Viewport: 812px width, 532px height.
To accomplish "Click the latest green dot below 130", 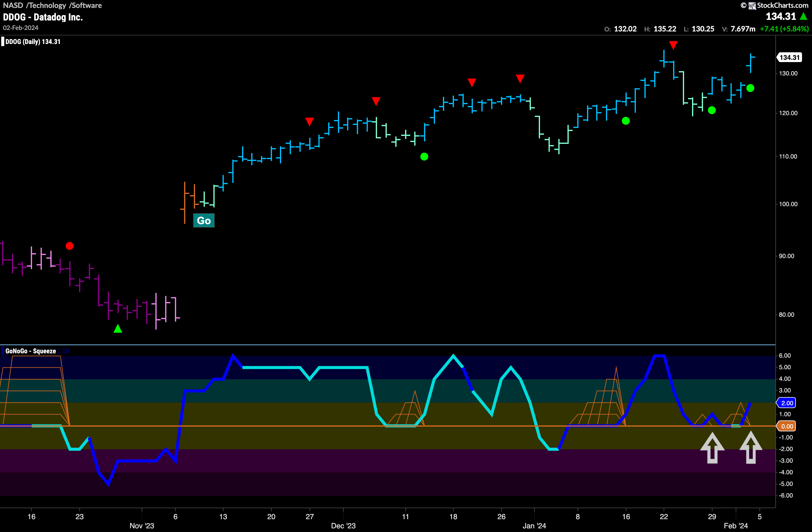I will coord(750,88).
